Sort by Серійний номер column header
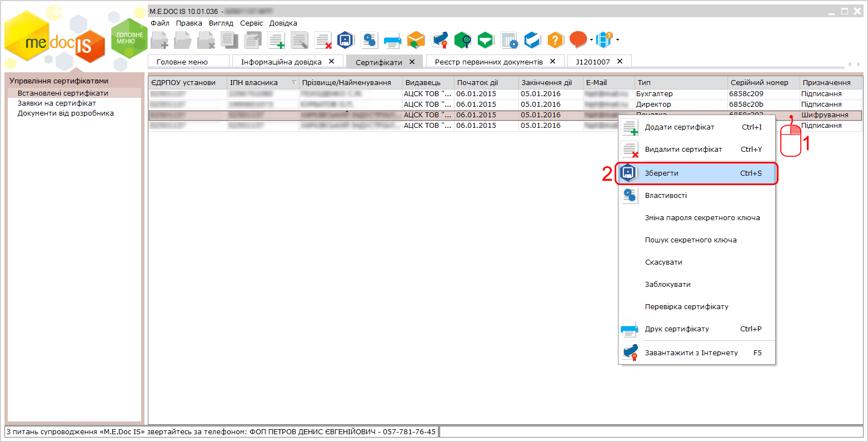Image resolution: width=868 pixels, height=442 pixels. click(764, 83)
